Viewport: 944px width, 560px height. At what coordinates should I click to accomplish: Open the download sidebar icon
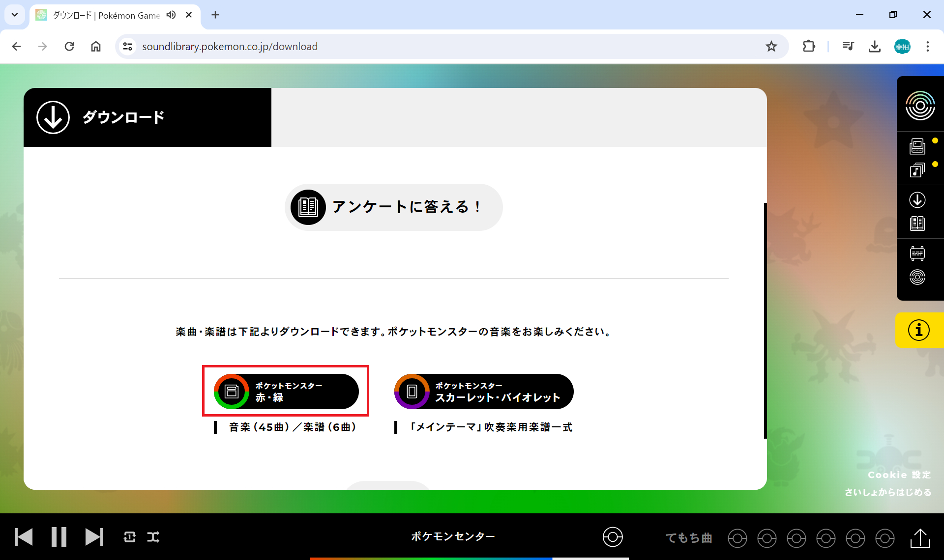pyautogui.click(x=917, y=200)
